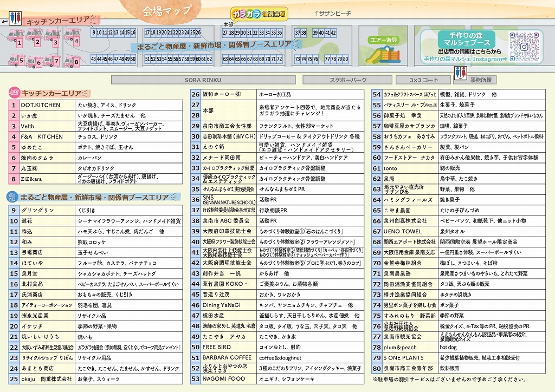This screenshot has width=555, height=392.
Task: Click kitchen car number 4 on the map
Action: point(73,36)
